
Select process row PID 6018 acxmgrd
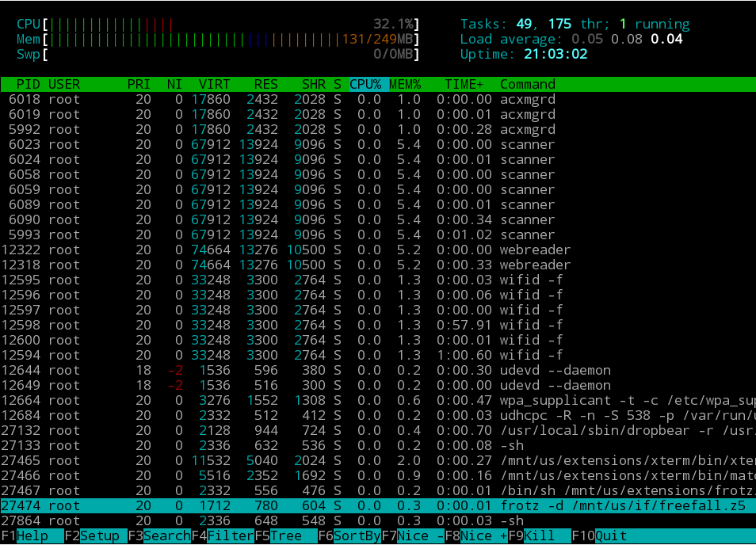coord(378,99)
